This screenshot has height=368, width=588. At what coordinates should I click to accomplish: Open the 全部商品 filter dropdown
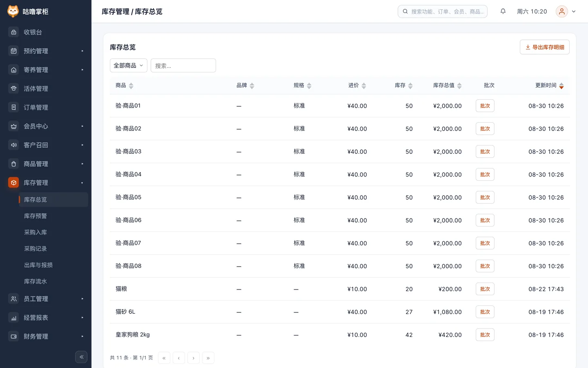point(129,65)
